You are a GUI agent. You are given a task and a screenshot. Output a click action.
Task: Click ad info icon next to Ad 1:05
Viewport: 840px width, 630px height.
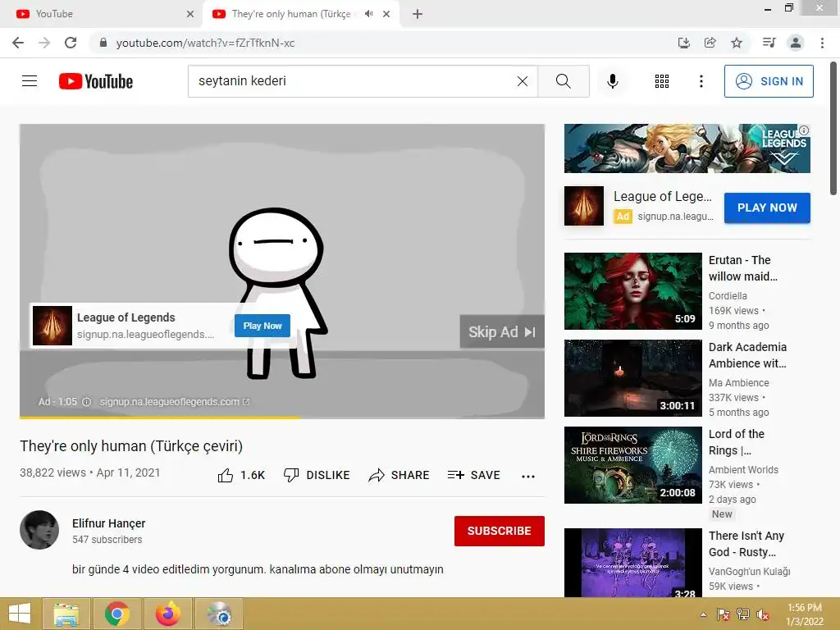click(86, 402)
